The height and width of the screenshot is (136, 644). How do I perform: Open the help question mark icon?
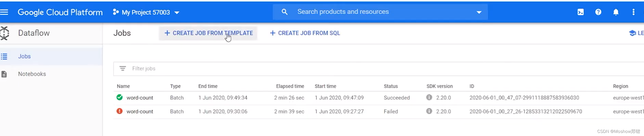[598, 12]
